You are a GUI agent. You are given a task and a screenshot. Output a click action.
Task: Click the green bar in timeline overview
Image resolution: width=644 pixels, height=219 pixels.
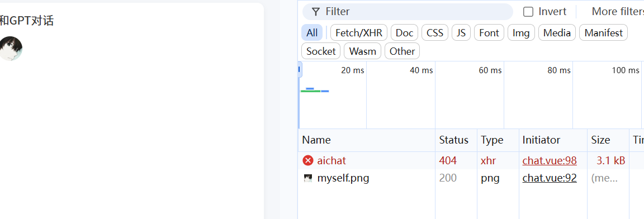pos(310,91)
